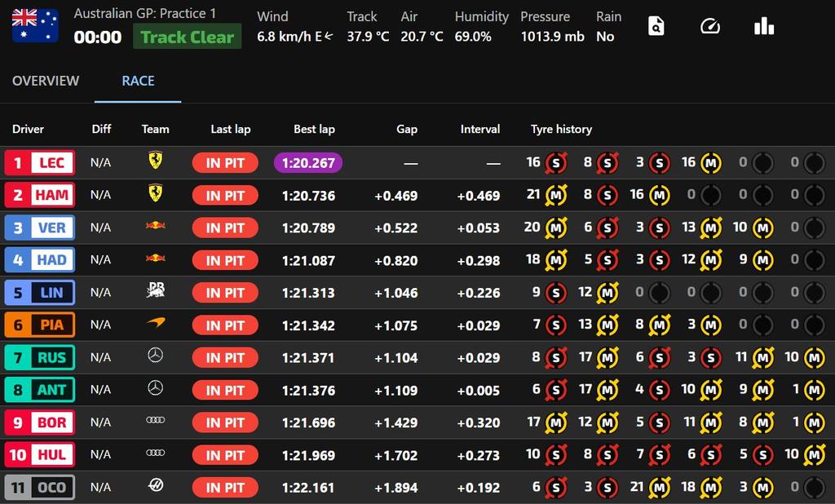835x504 pixels.
Task: Click the Last lap column header
Action: [x=231, y=129]
